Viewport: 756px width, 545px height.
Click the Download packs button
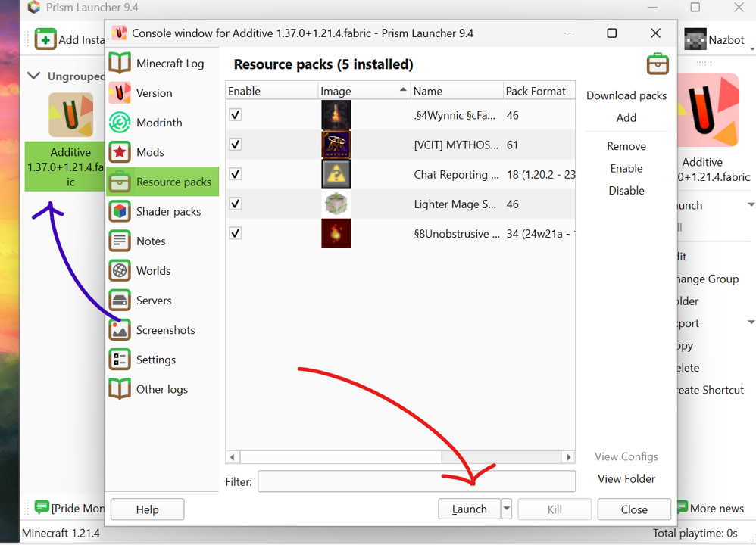point(626,95)
